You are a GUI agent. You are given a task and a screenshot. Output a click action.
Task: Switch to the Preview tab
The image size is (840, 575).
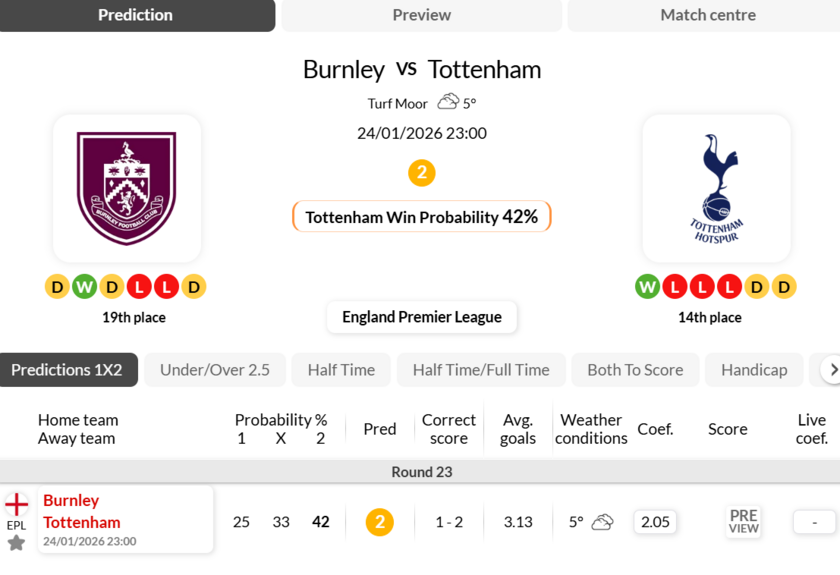click(421, 15)
